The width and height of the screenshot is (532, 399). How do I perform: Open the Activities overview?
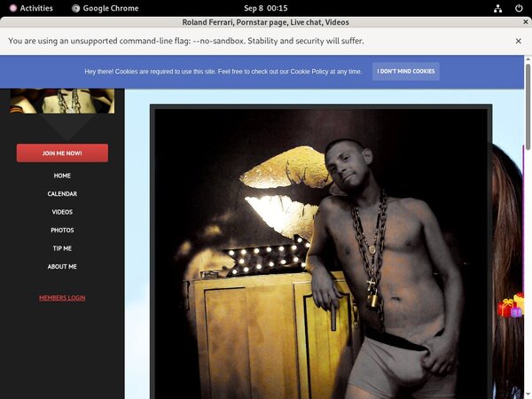tap(30, 8)
